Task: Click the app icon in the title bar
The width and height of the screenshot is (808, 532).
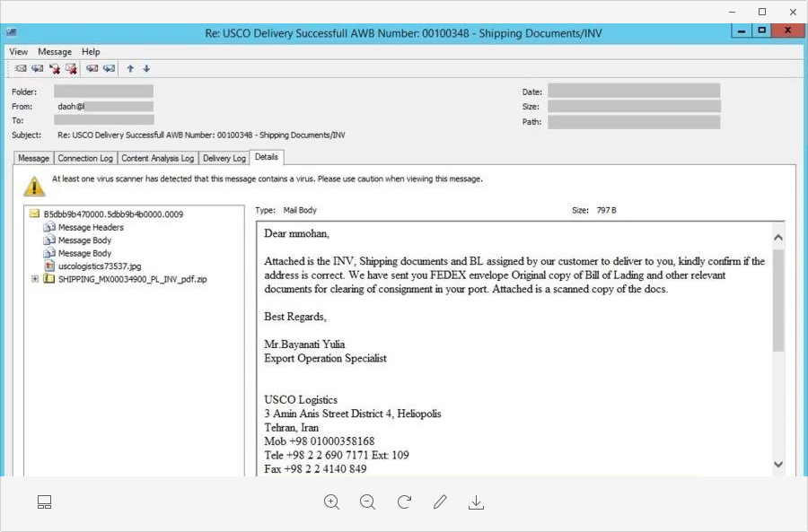Action: 12,32
